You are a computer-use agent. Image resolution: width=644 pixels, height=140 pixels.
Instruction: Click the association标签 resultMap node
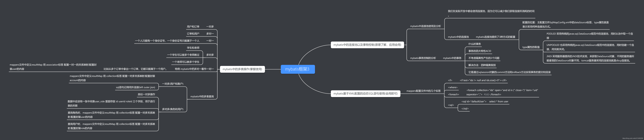53,67
